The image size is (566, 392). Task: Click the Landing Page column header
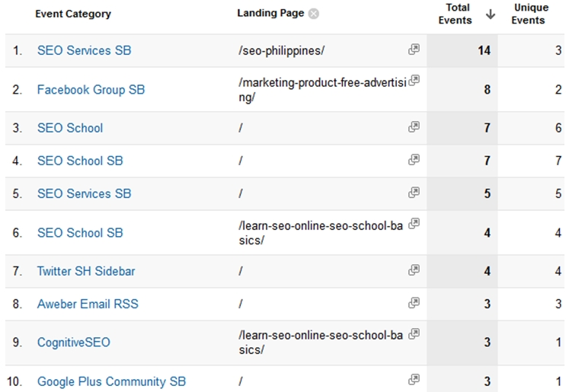pyautogui.click(x=270, y=13)
